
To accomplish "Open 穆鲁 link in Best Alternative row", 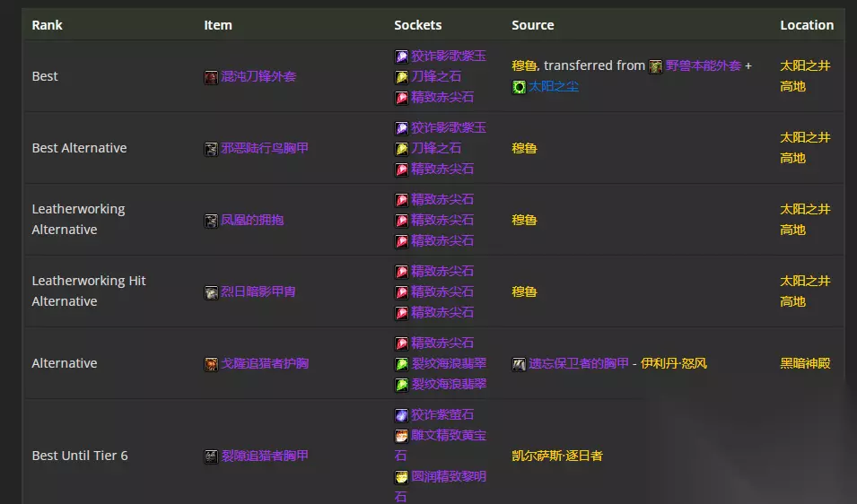I will 524,149.
